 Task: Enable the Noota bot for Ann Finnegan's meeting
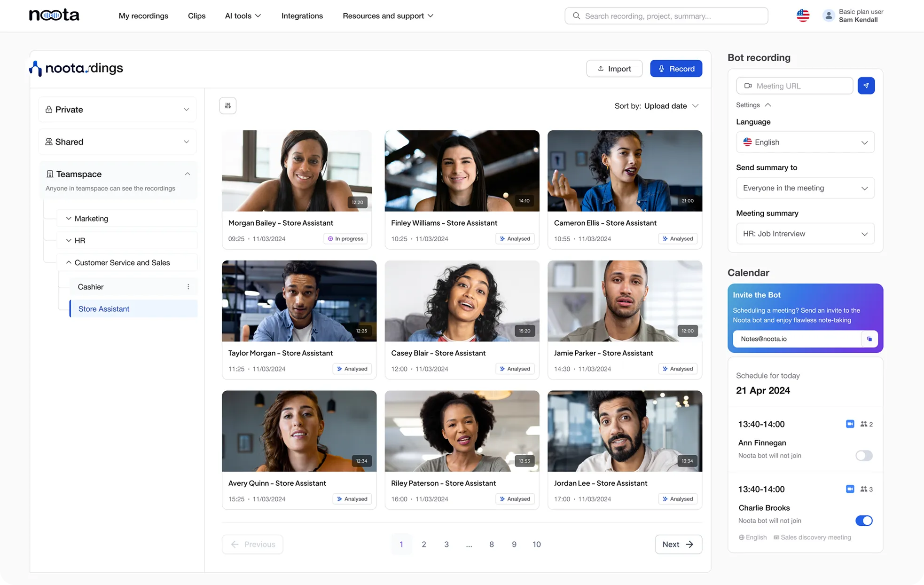863,455
